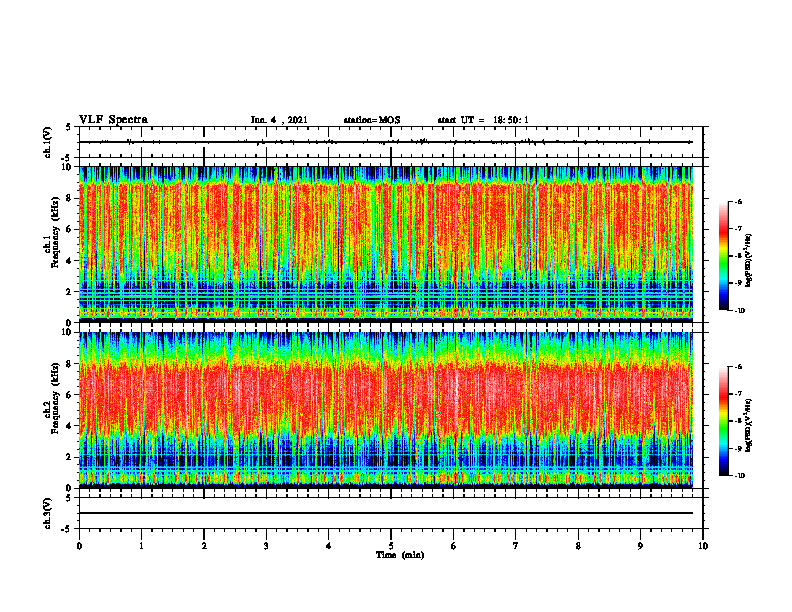Viewport: 792px width, 612px height.
Task: Click the "-6" value on ch.2 colorbar
Action: click(x=738, y=367)
